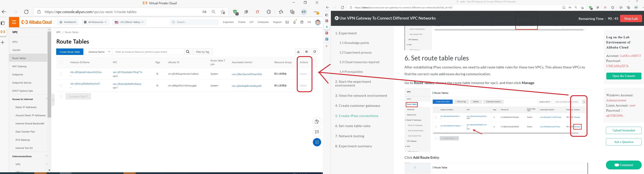Open the Alibaba Cloud hamburger menu
Screen dimensions: 644x174
14,22
